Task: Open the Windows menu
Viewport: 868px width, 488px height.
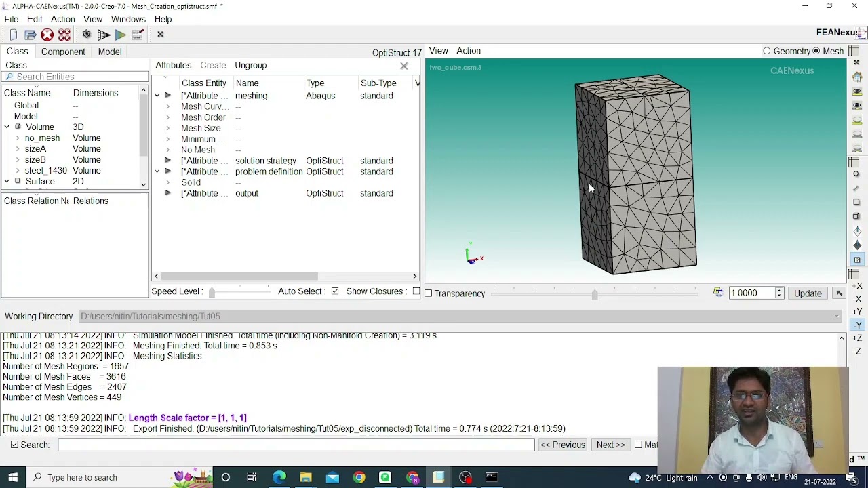Action: click(x=128, y=19)
